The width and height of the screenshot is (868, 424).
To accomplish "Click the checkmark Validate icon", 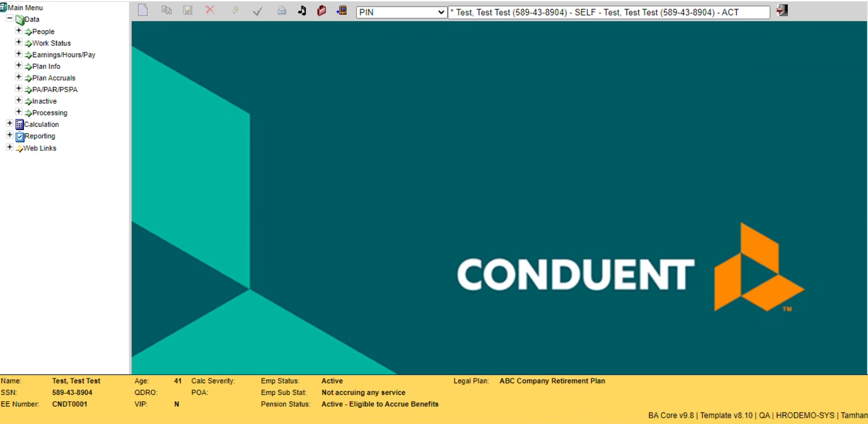I will pos(258,11).
